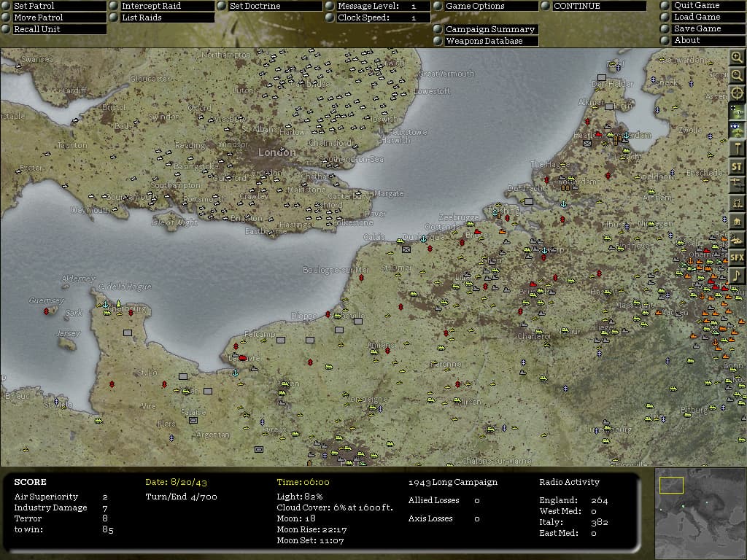Toggle music with the note icon
The width and height of the screenshot is (747, 560).
click(737, 276)
